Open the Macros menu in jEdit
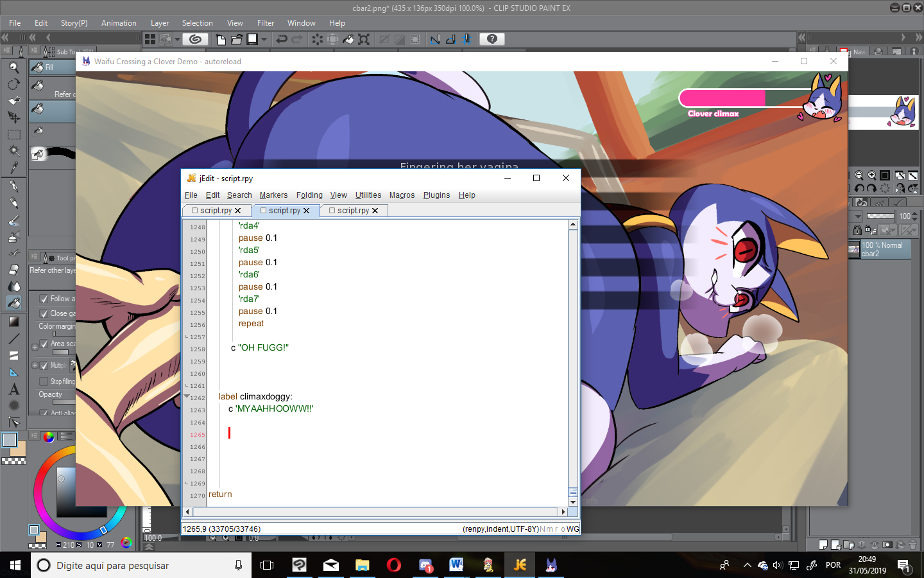 click(402, 195)
